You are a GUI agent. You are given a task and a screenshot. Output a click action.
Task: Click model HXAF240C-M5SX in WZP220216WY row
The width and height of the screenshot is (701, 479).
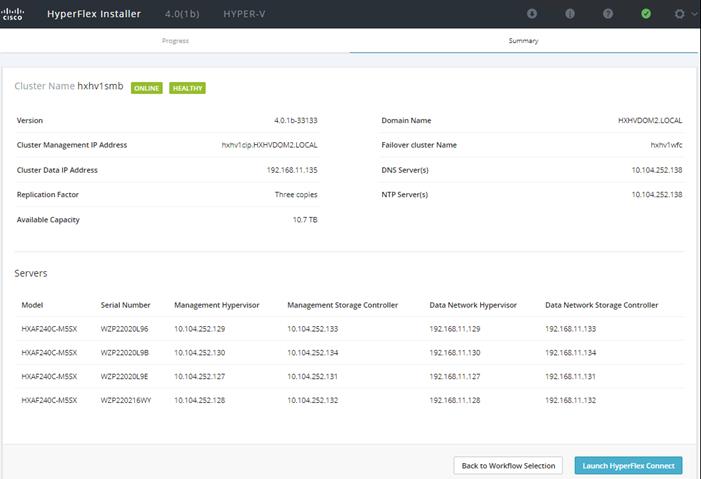tap(49, 400)
